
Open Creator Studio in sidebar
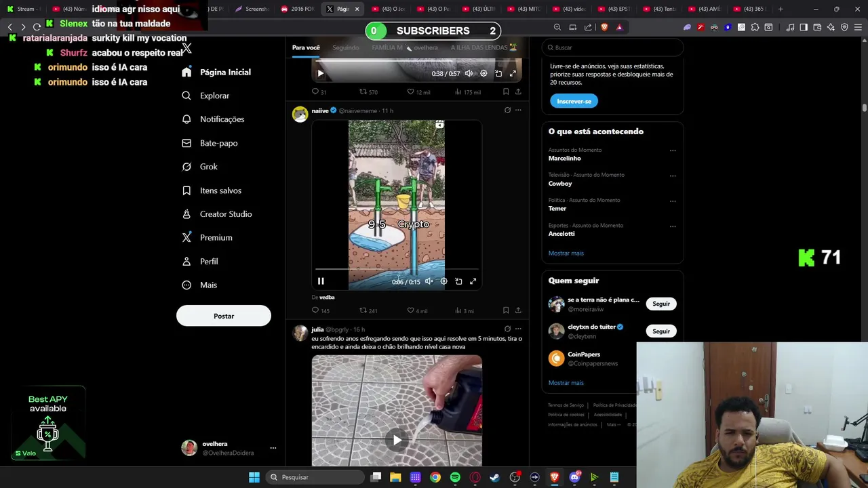click(216, 214)
